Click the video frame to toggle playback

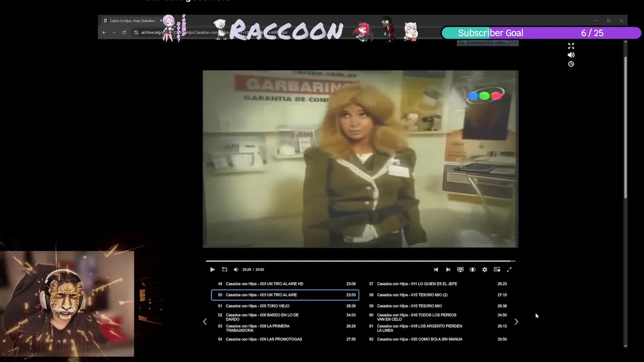pyautogui.click(x=360, y=159)
